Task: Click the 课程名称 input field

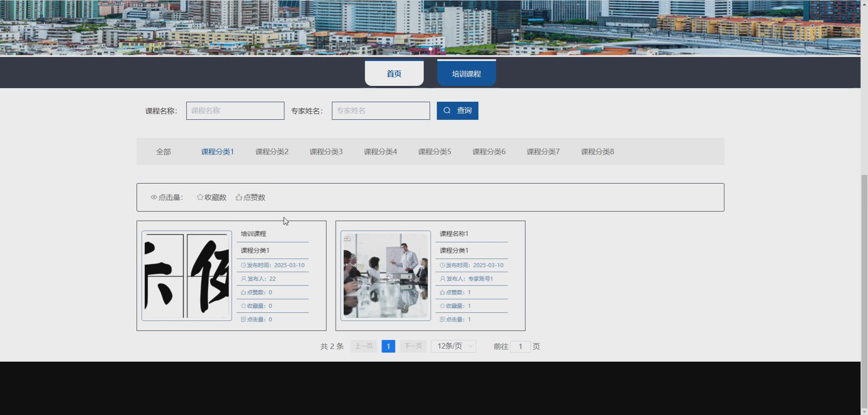Action: tap(235, 110)
